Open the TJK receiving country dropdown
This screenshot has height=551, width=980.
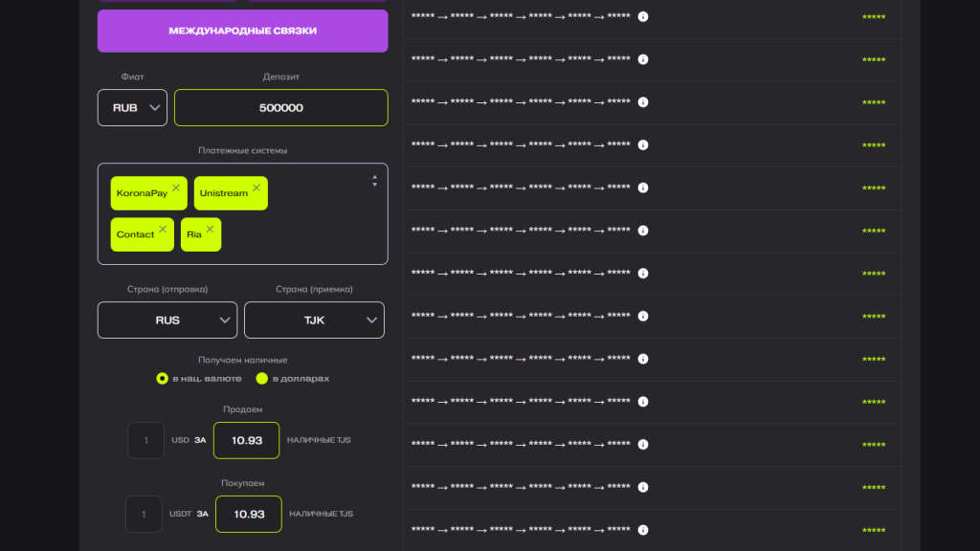point(314,320)
